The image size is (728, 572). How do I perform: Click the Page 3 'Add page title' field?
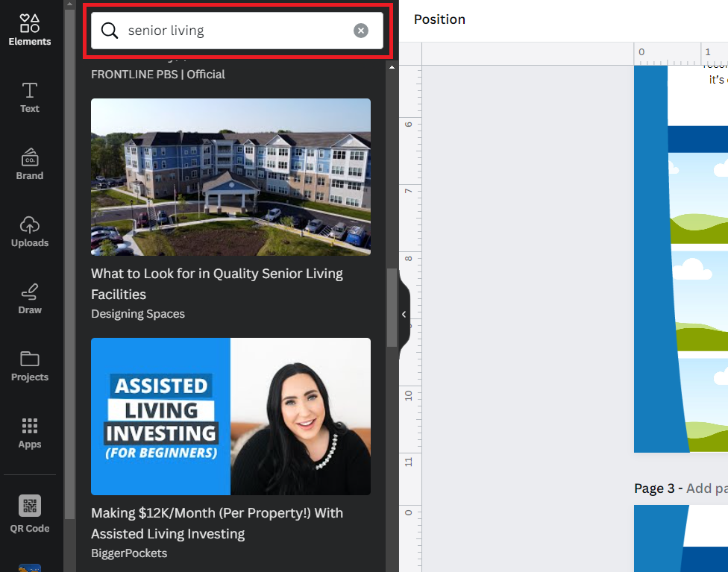coord(706,488)
